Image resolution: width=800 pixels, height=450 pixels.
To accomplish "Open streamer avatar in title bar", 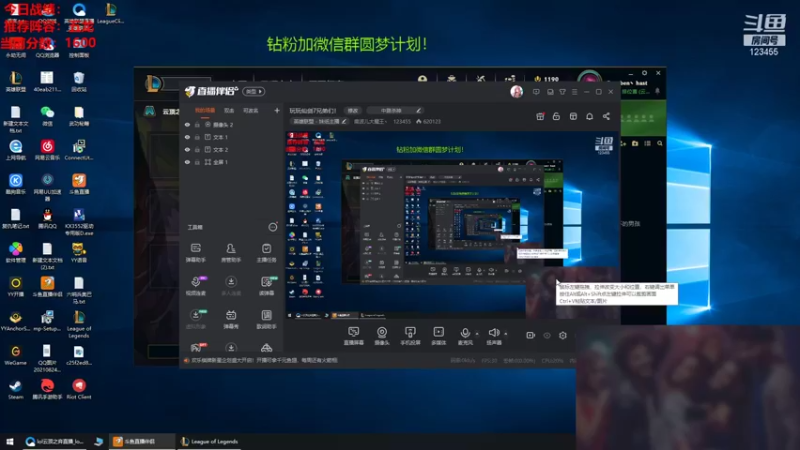I will (516, 91).
